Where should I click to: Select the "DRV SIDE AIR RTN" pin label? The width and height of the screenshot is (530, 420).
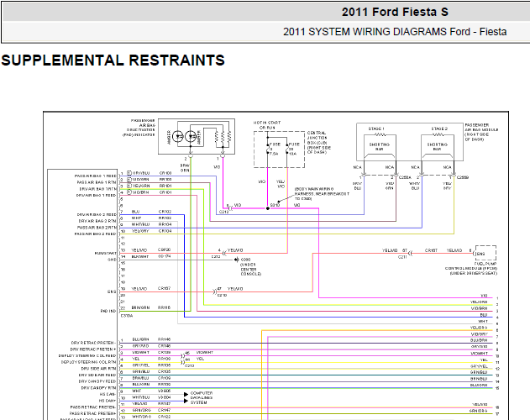pyautogui.click(x=98, y=369)
